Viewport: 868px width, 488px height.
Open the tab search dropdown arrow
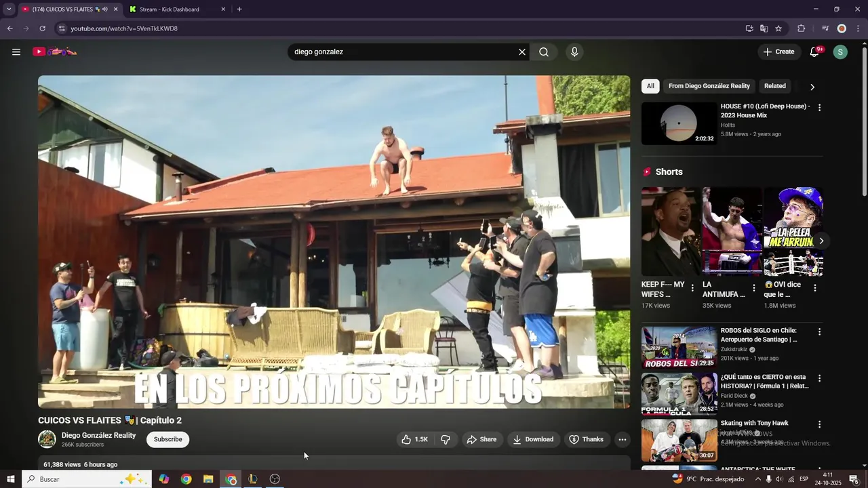(9, 9)
